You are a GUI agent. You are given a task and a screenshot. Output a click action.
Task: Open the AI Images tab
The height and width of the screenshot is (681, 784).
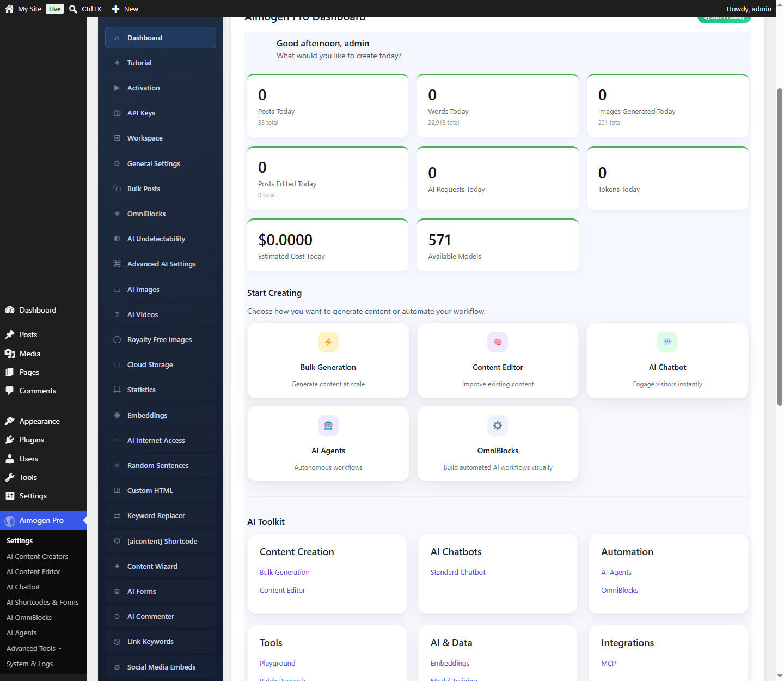tap(161, 289)
